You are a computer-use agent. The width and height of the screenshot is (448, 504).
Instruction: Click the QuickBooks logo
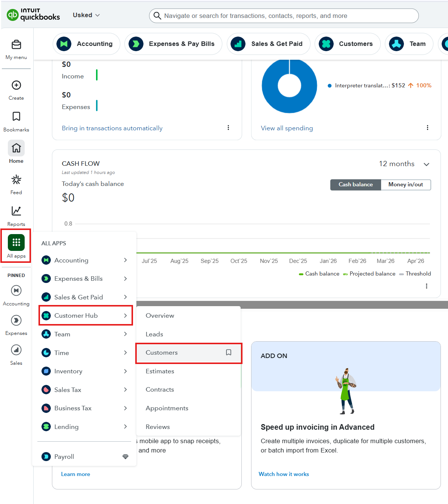point(33,15)
